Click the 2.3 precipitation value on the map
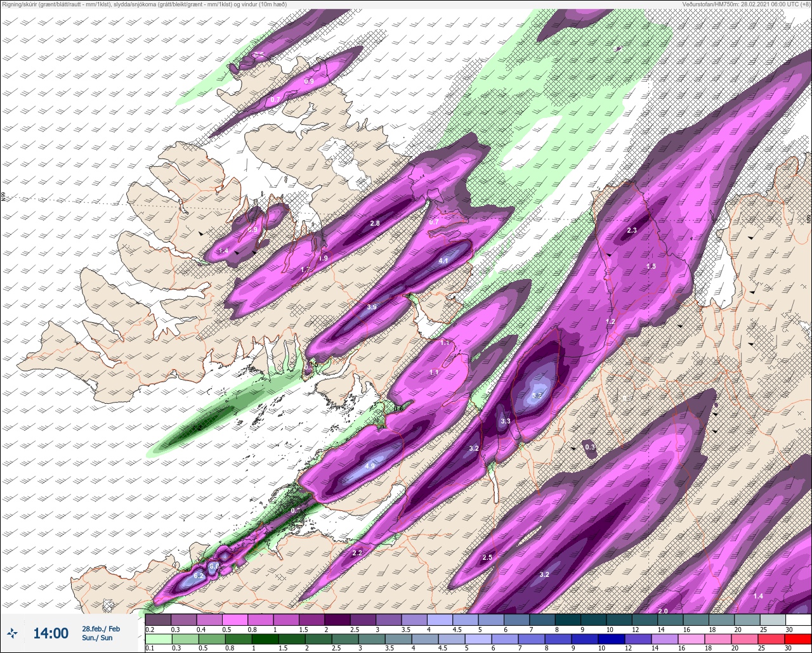This screenshot has height=653, width=812. (632, 230)
